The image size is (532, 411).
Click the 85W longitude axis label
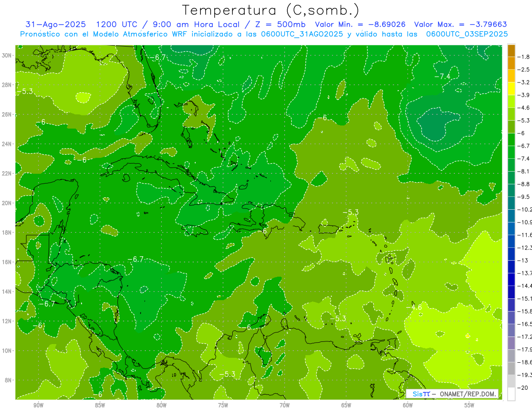(x=100, y=405)
